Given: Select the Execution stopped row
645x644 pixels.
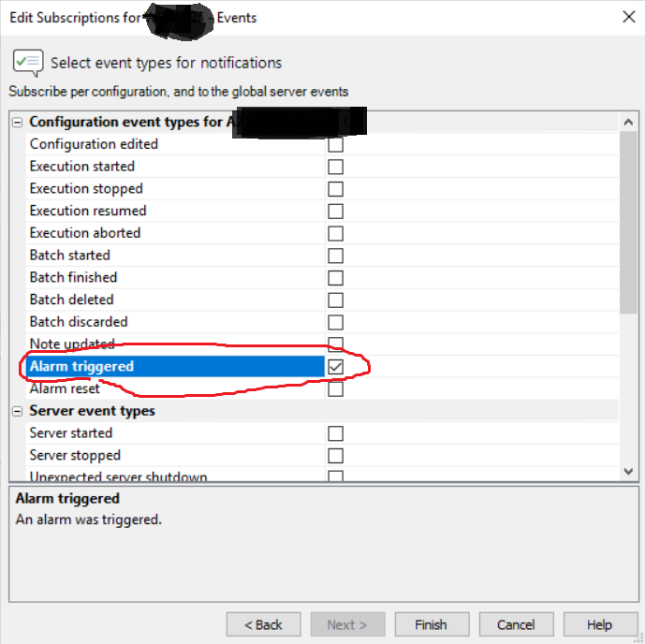Looking at the screenshot, I should (322, 189).
